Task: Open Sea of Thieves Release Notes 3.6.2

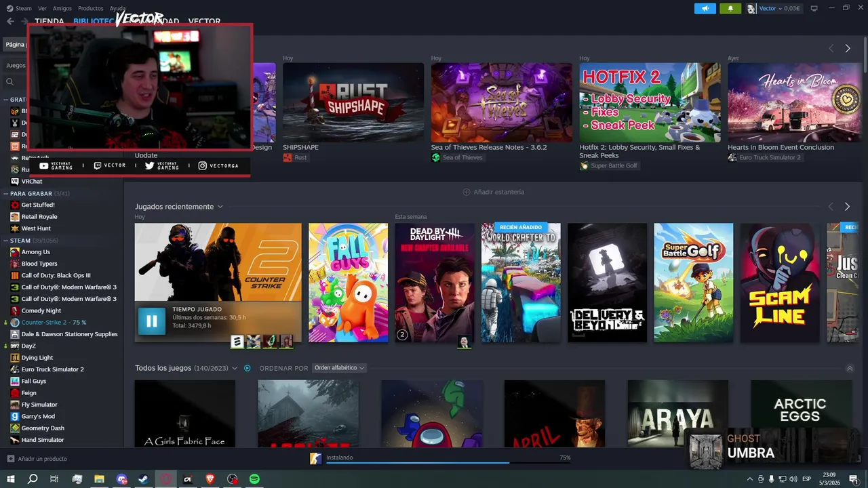Action: [x=489, y=147]
